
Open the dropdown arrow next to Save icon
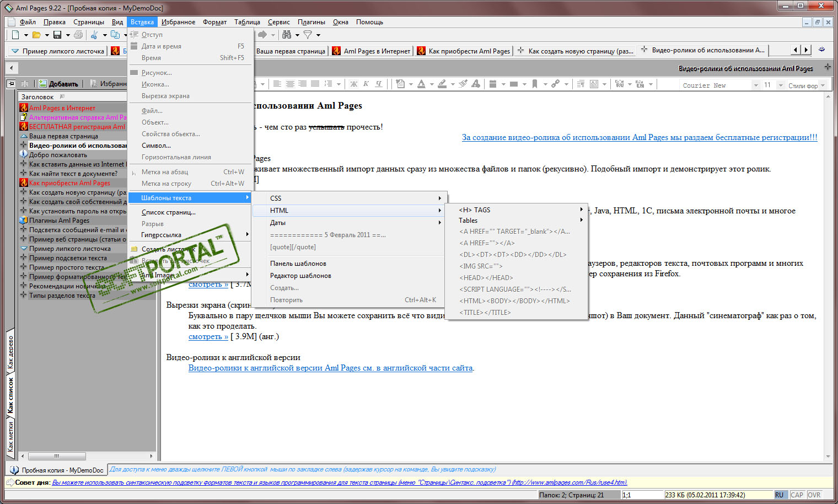pos(68,35)
